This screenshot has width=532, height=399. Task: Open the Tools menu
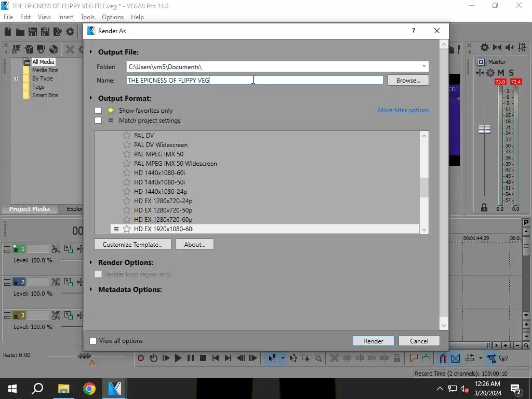coord(87,17)
